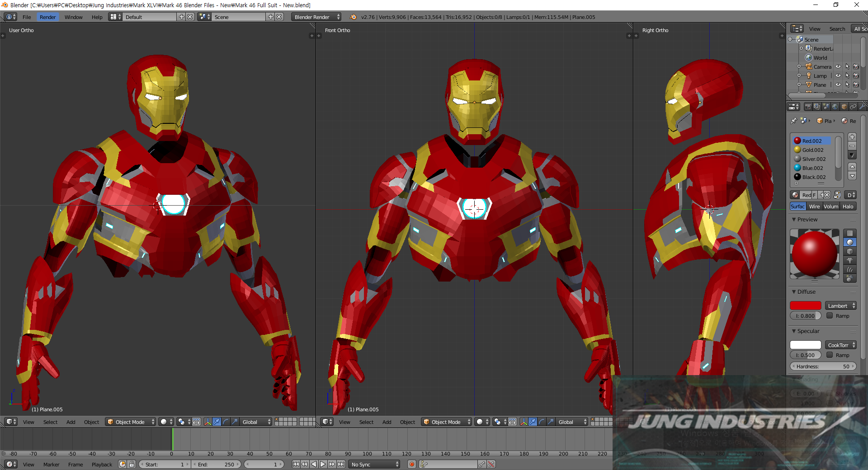Open the Marker menu in the timeline
Image resolution: width=868 pixels, height=470 pixels.
[51, 465]
